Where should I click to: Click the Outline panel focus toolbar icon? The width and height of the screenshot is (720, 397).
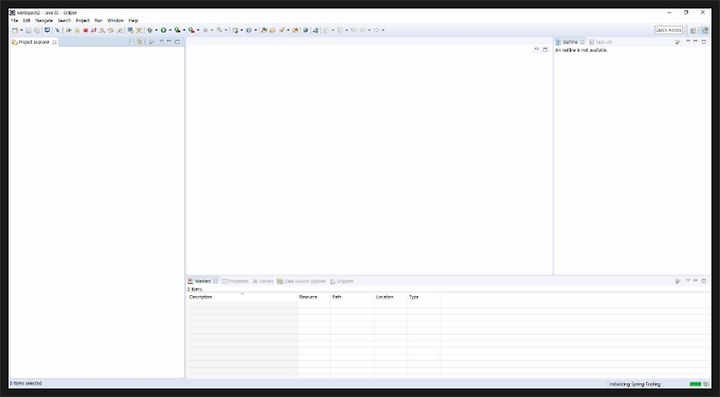tap(677, 42)
